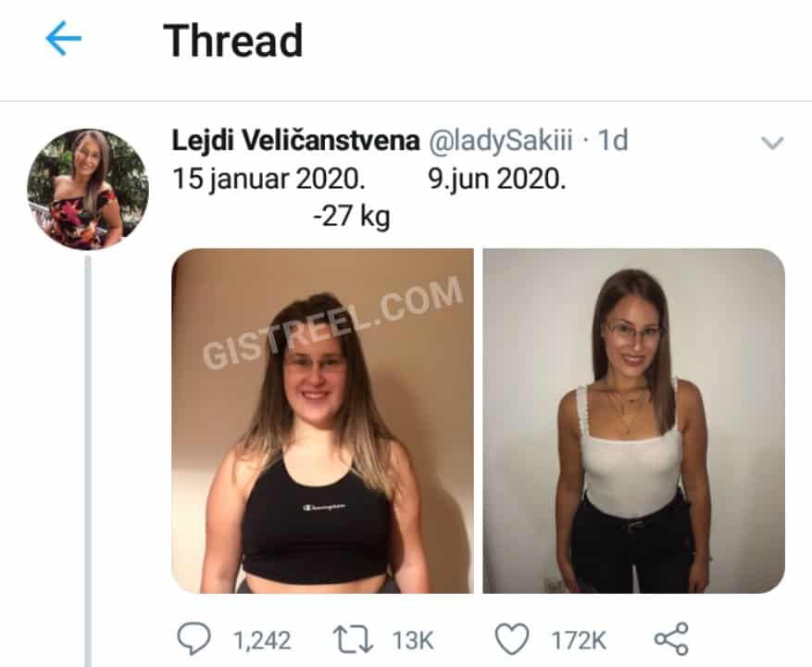View the 172K likes count
This screenshot has width=812, height=667.
click(579, 640)
